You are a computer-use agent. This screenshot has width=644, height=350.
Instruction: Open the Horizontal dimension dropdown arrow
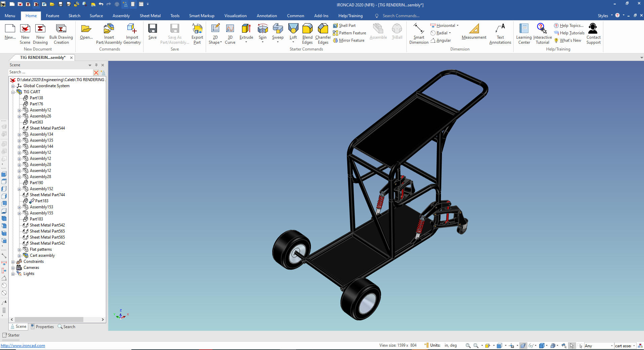pos(457,26)
